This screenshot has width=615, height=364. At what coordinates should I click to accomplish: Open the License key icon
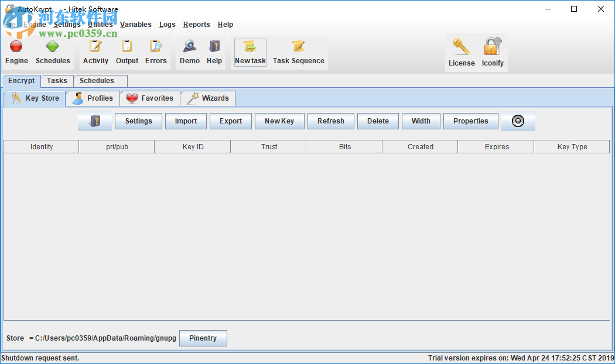click(462, 47)
